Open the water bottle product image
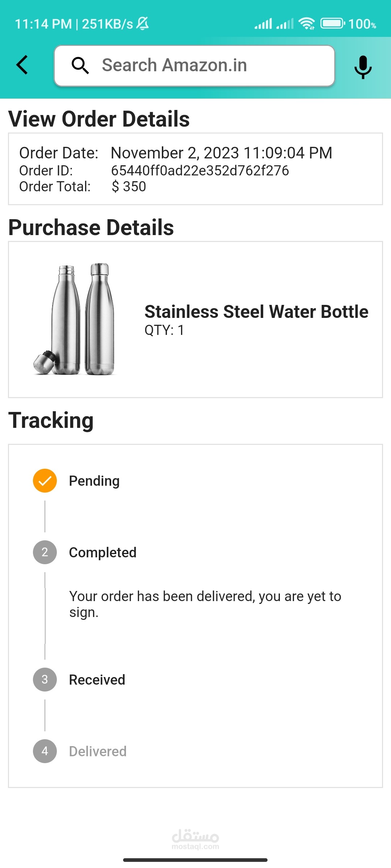This screenshot has height=868, width=391. coord(75,319)
